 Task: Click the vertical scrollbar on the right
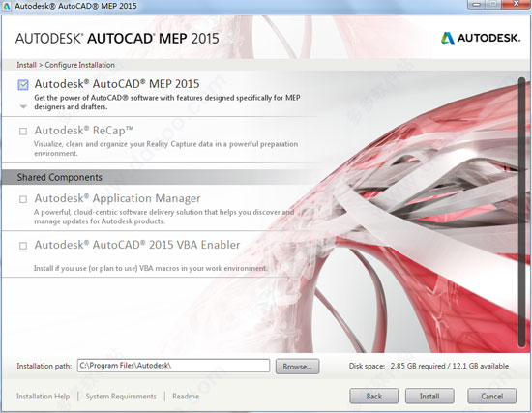pos(521,213)
